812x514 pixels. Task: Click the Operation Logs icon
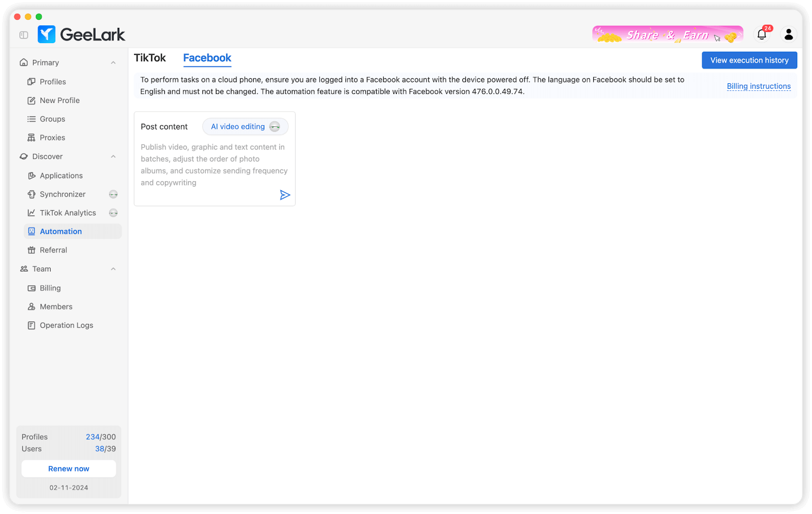(31, 325)
